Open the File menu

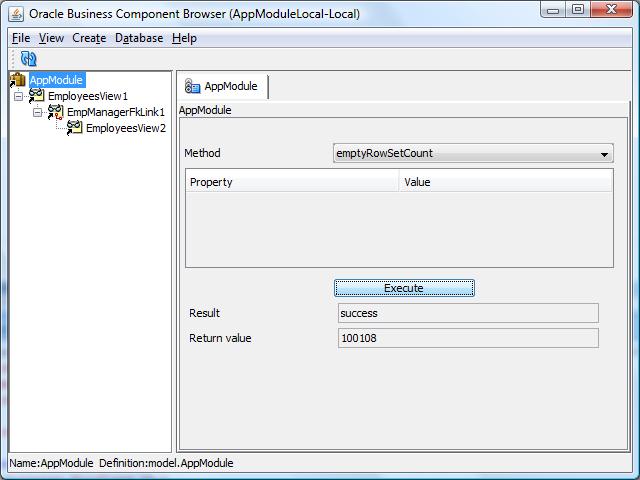point(21,38)
